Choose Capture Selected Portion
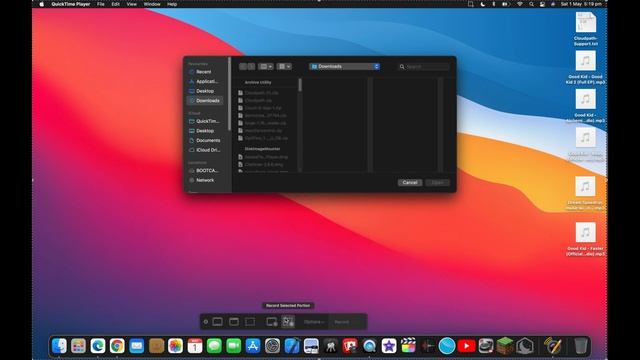 (250, 322)
